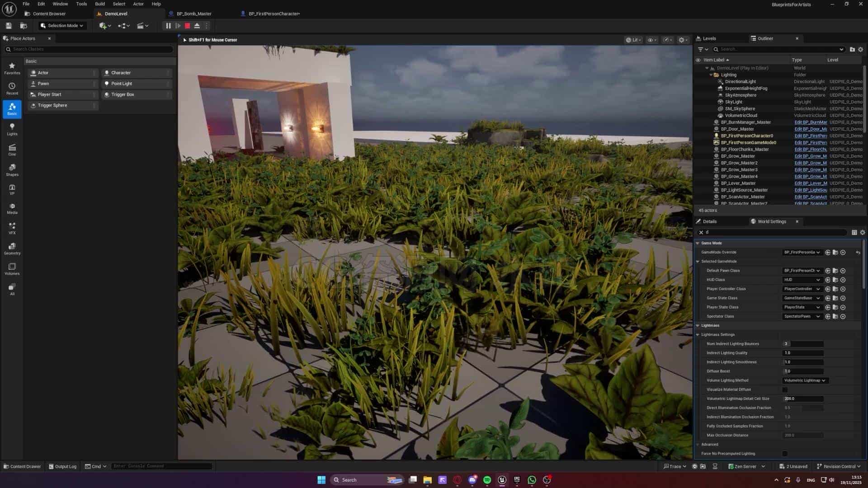Open the Media category

(12, 208)
